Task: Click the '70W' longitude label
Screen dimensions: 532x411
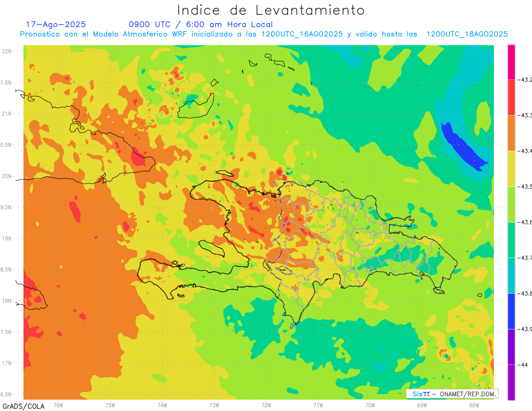Action: click(x=370, y=405)
